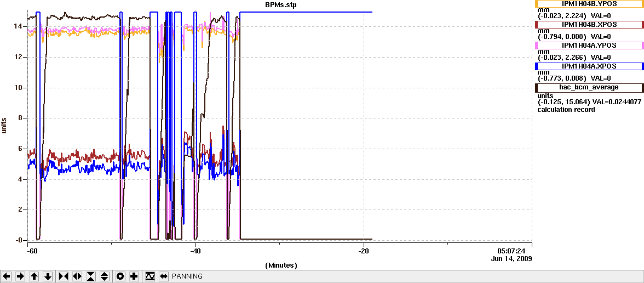Click the waveform autoscale toolbar icon
This screenshot has height=283, width=644.
point(150,276)
